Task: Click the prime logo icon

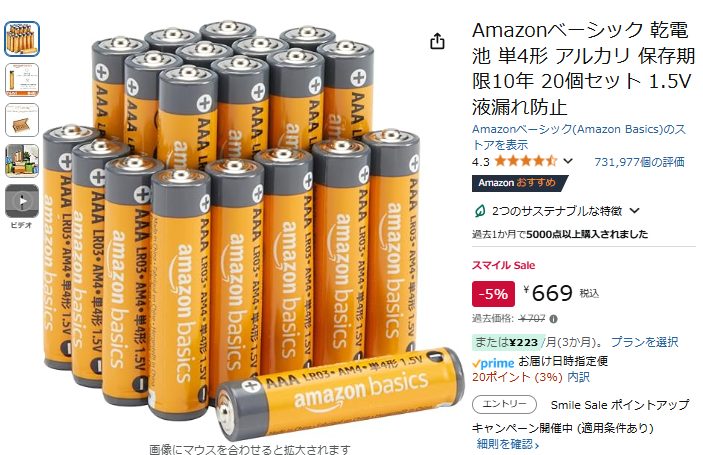Action: tap(493, 363)
